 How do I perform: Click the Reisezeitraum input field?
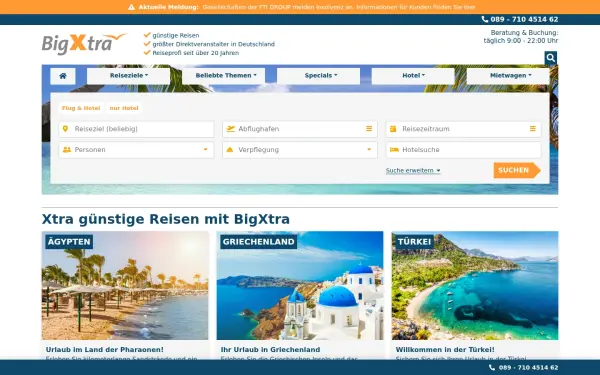click(x=464, y=129)
